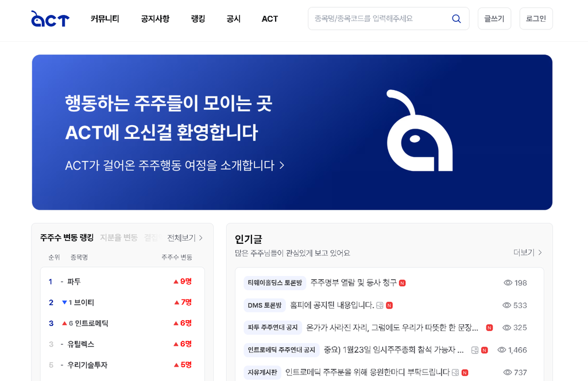Click red up-arrow next to 9명 for 파두
This screenshot has height=381, width=588.
[176, 282]
